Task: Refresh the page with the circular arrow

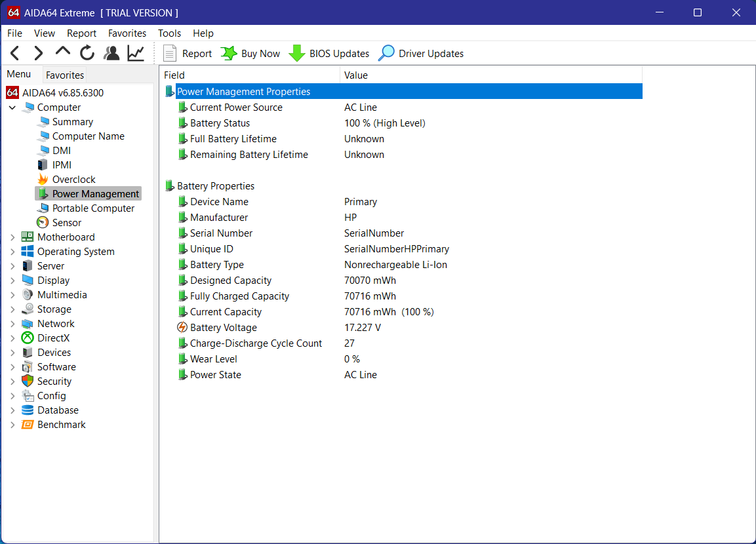Action: coord(87,53)
